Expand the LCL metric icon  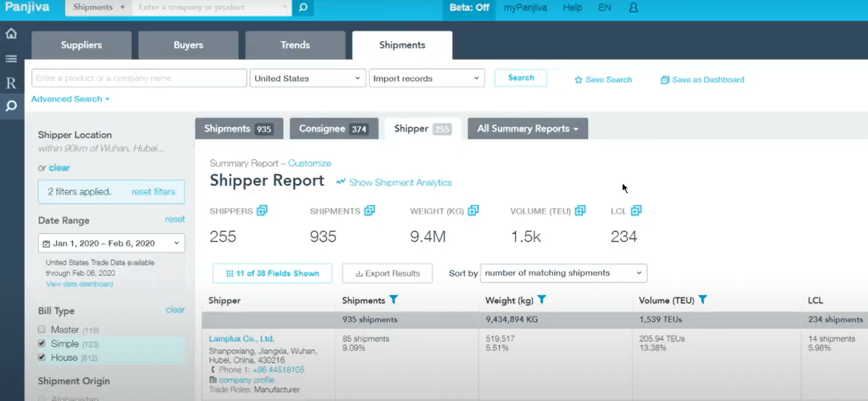(636, 211)
